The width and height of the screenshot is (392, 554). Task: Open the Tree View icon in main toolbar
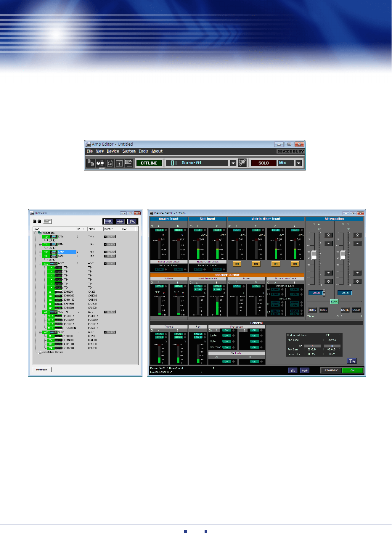tap(91, 163)
